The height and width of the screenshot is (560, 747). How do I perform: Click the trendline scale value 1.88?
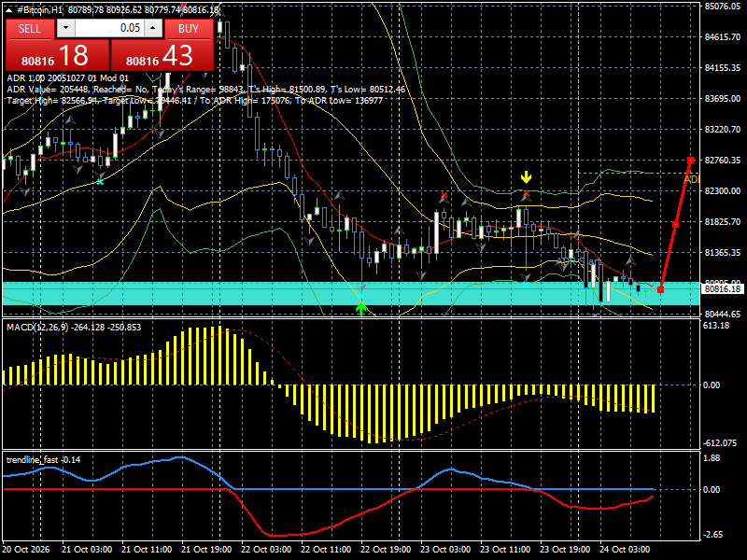(x=712, y=457)
